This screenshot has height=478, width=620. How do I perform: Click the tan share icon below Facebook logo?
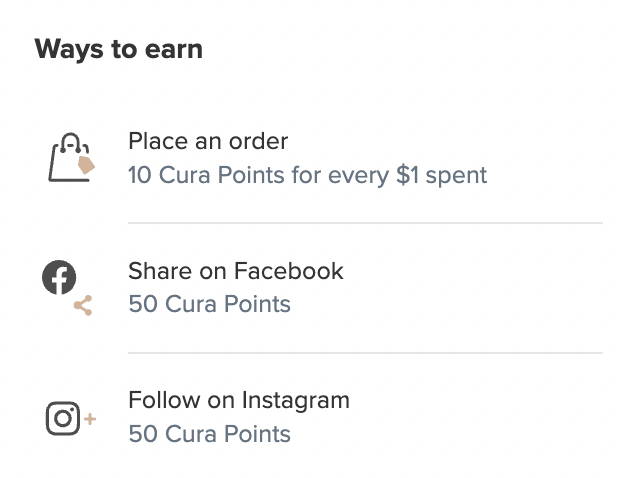pyautogui.click(x=83, y=305)
